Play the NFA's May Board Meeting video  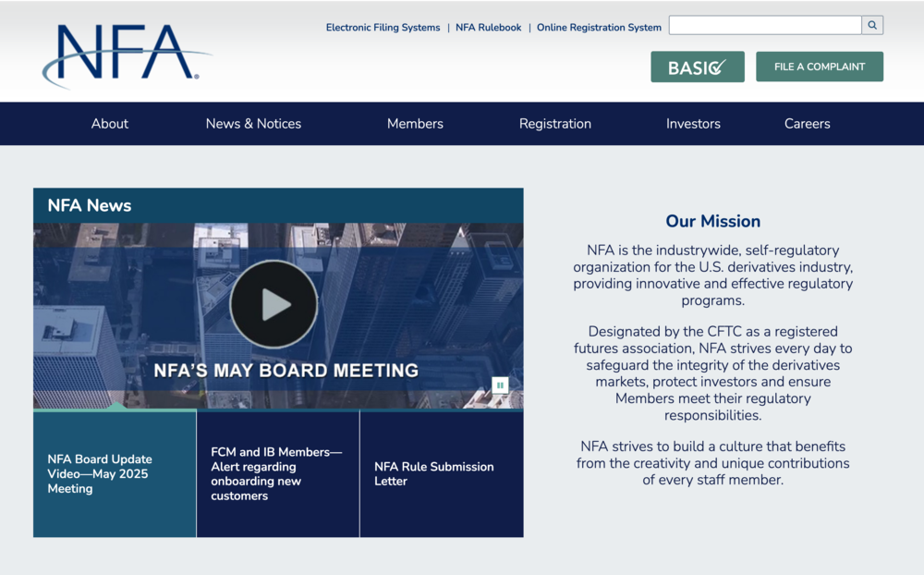tap(274, 304)
